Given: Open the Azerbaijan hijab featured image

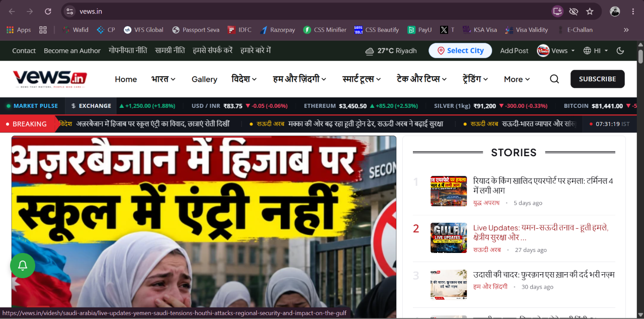Looking at the screenshot, I should 204,227.
